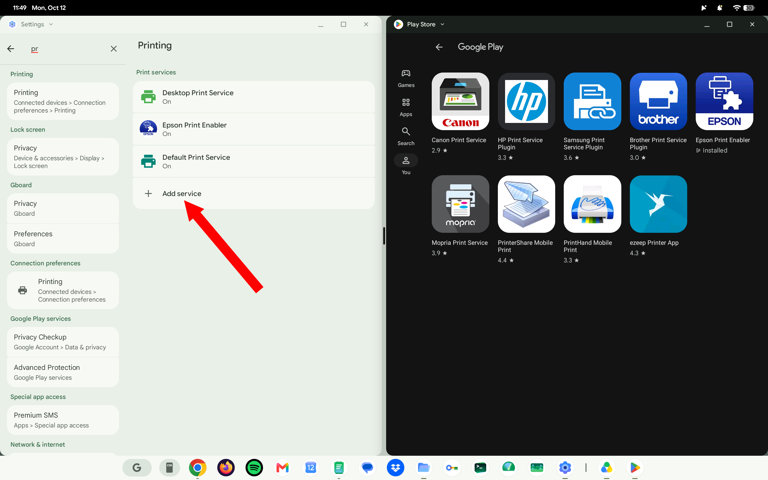Click 'Print services' section header
The image size is (768, 480).
coord(156,72)
